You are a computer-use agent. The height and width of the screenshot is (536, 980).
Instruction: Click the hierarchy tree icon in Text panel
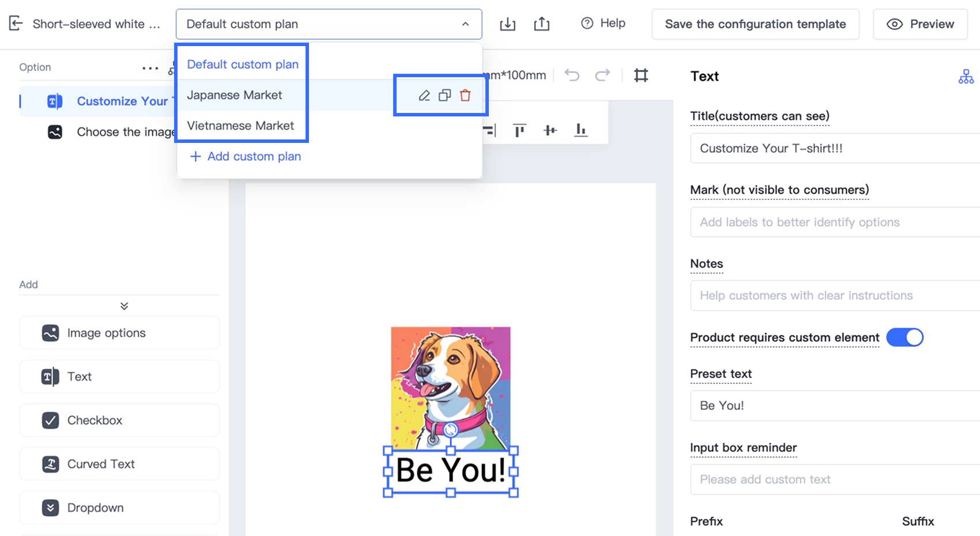click(966, 77)
